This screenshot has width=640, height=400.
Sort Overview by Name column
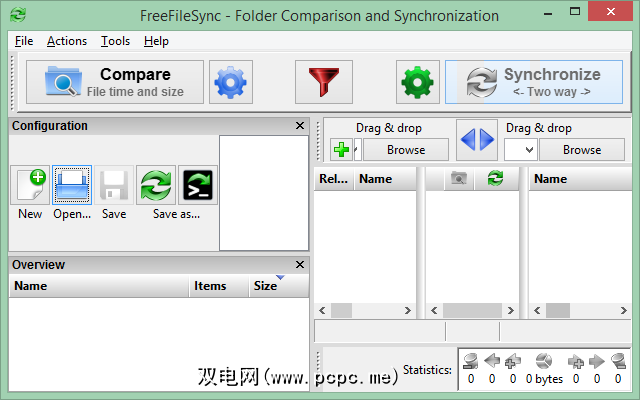pyautogui.click(x=99, y=286)
